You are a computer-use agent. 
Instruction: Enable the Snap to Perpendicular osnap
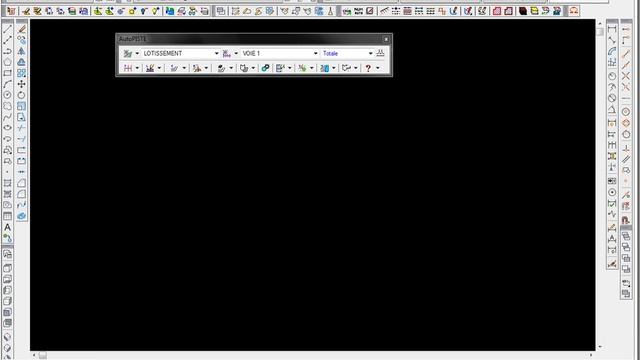626,149
